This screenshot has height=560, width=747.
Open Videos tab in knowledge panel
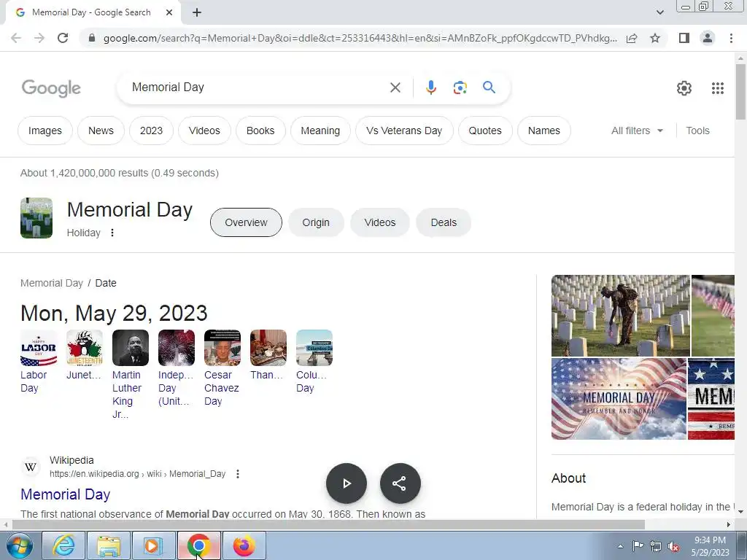[x=379, y=222]
